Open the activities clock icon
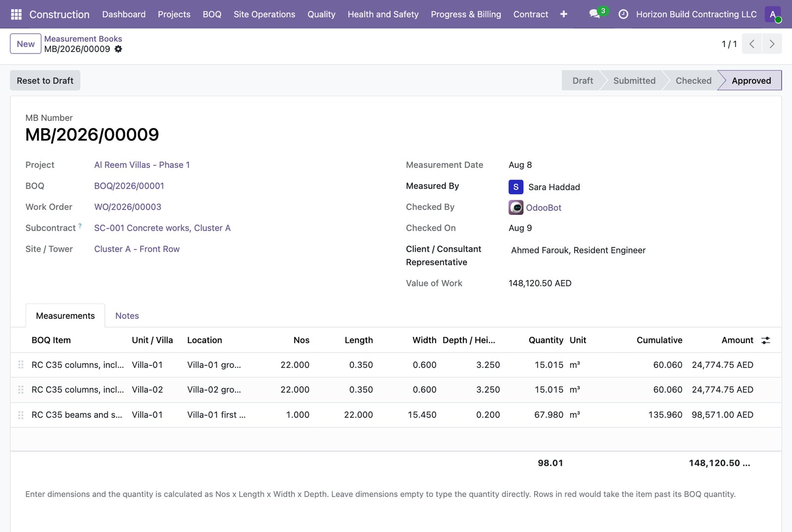The image size is (792, 532). tap(624, 14)
